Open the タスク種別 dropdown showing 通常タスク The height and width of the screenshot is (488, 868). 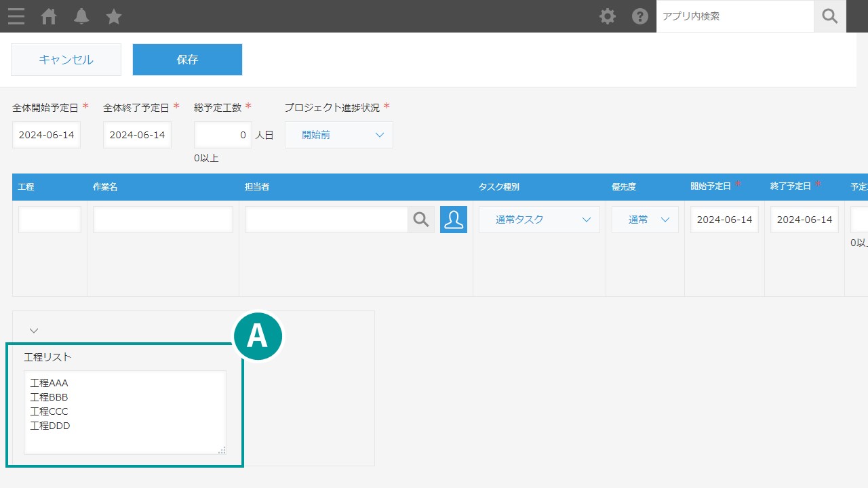(x=539, y=220)
